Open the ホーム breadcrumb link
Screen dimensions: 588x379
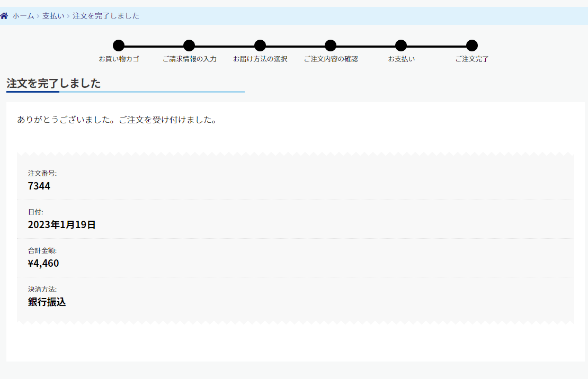(x=23, y=16)
